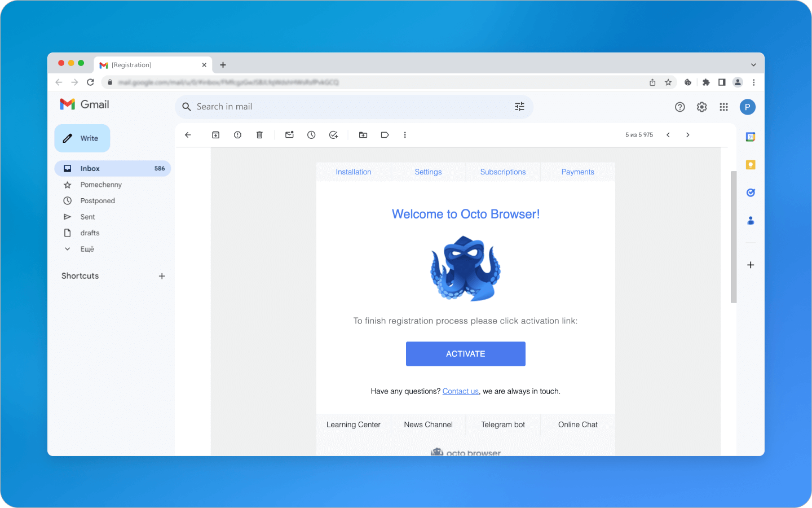
Task: Report this email as spam
Action: coord(237,135)
